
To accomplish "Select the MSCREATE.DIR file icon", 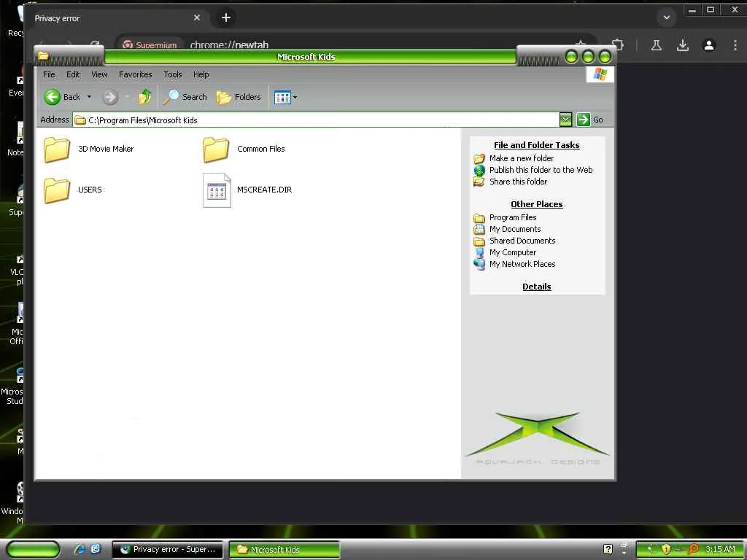I will tap(217, 190).
